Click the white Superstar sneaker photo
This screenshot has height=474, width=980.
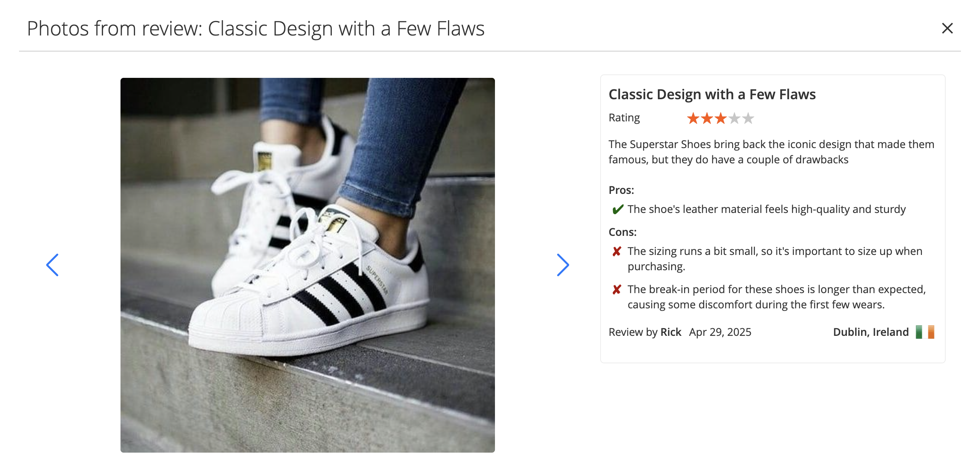pyautogui.click(x=307, y=265)
